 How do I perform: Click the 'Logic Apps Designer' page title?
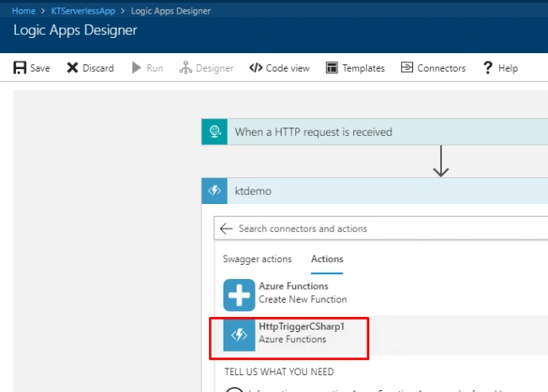tap(75, 30)
